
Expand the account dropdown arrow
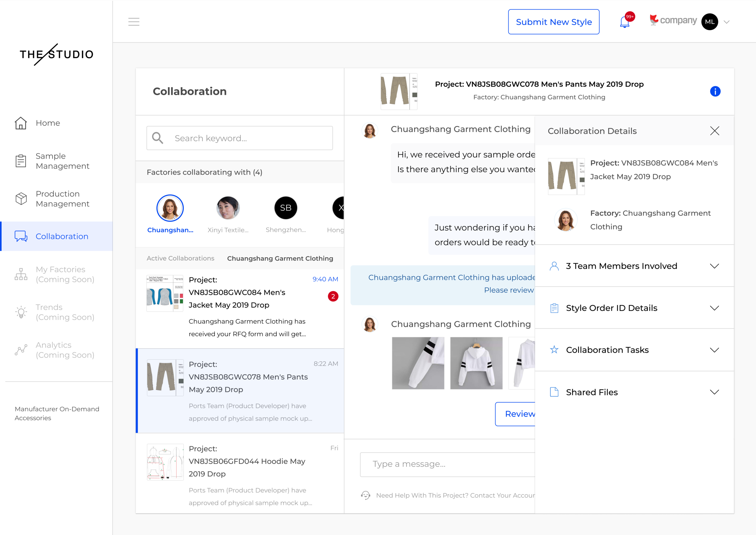[727, 22]
